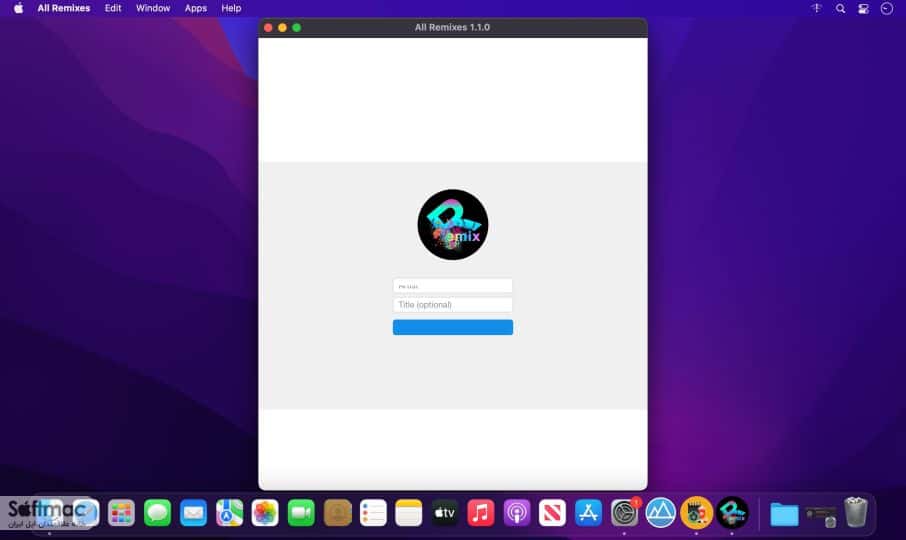Minimize the All Remixes window
Viewport: 906px width, 540px height.
[283, 27]
